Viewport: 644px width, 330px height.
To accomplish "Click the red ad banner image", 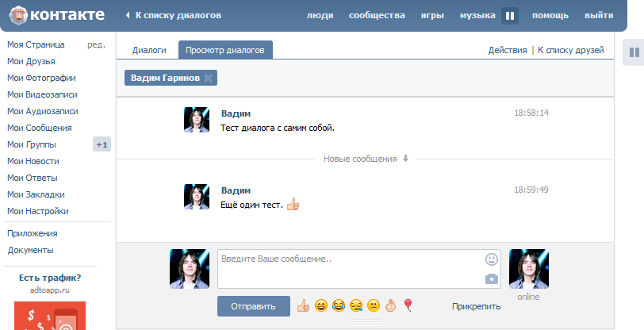I will point(50,316).
